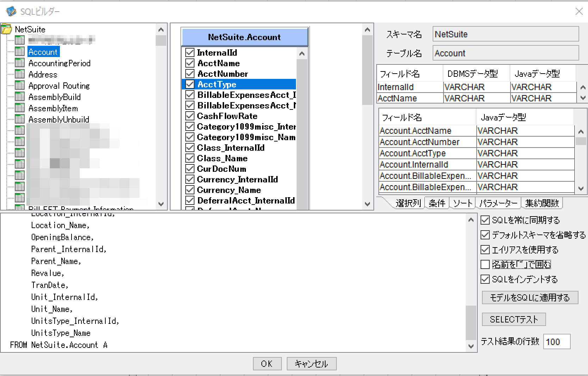Click the Account.InternalId row

click(x=477, y=164)
